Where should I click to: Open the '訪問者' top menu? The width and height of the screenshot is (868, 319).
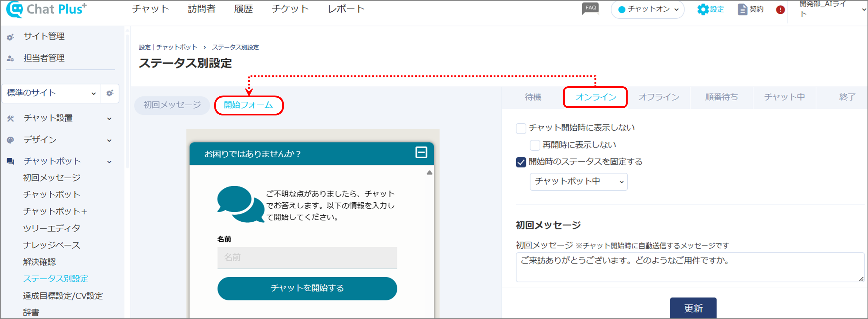pyautogui.click(x=201, y=9)
